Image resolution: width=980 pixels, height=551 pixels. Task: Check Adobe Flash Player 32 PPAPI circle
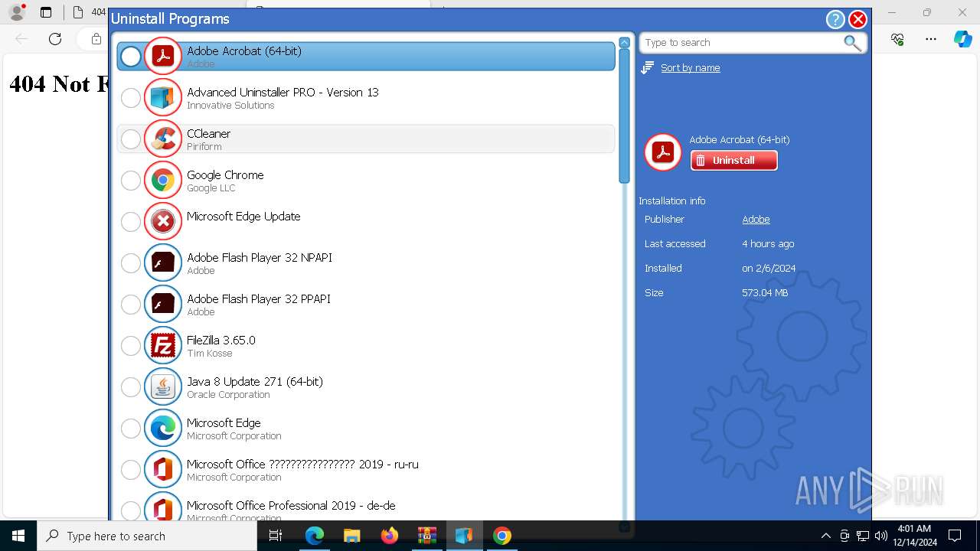pyautogui.click(x=131, y=304)
